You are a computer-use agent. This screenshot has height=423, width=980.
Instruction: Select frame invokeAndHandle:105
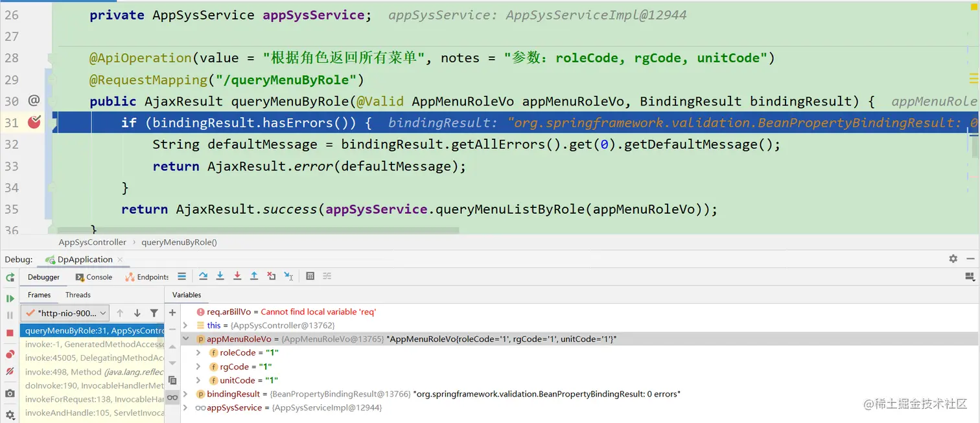click(91, 413)
